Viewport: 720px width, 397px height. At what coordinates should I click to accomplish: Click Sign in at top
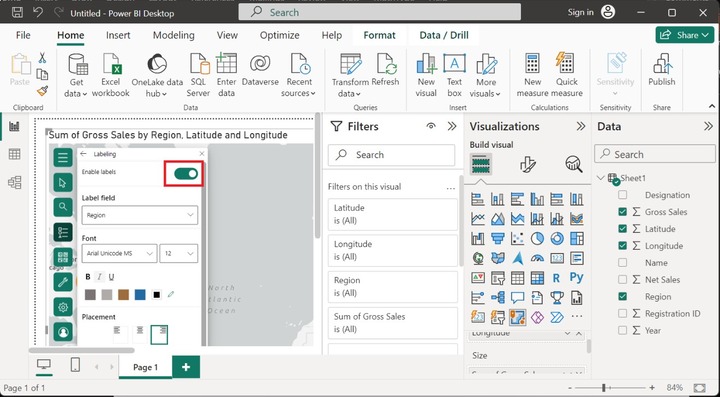tap(580, 12)
